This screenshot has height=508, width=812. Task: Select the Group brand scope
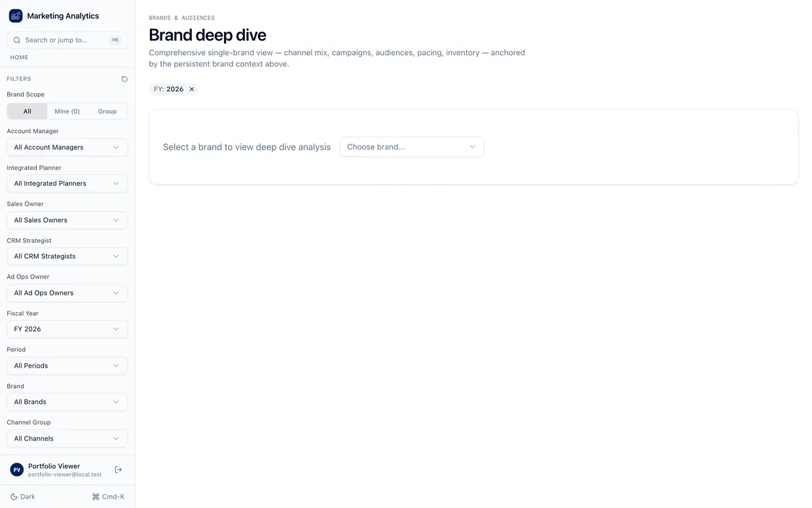point(107,111)
